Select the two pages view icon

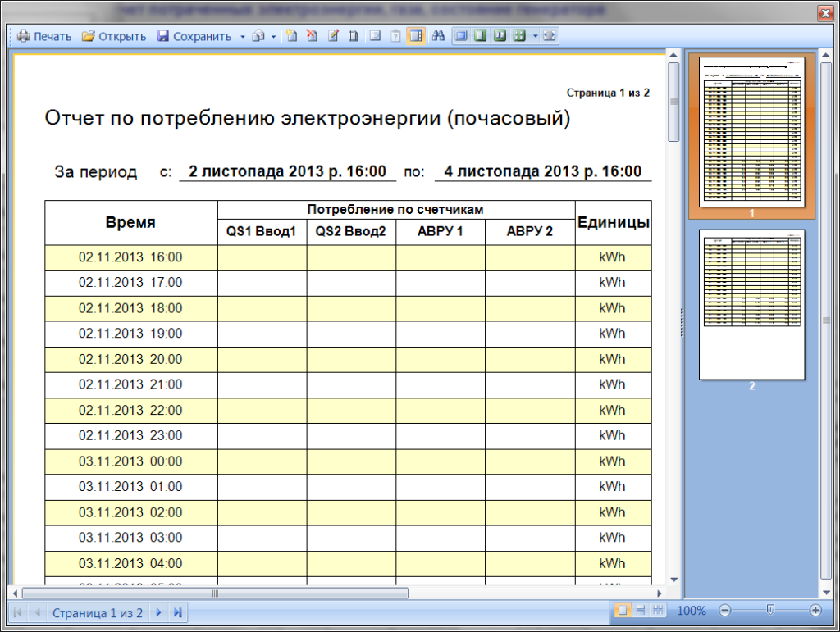pos(500,36)
